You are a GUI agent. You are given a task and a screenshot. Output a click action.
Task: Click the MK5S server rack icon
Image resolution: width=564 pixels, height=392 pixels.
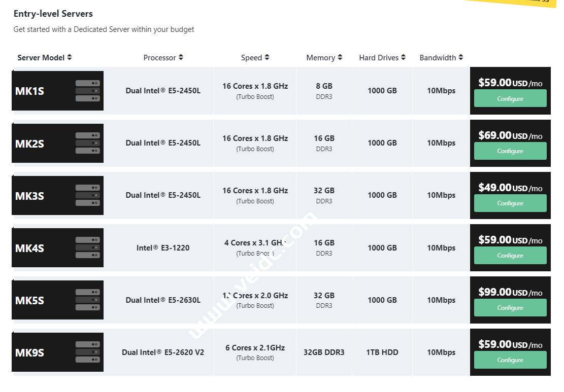[87, 300]
